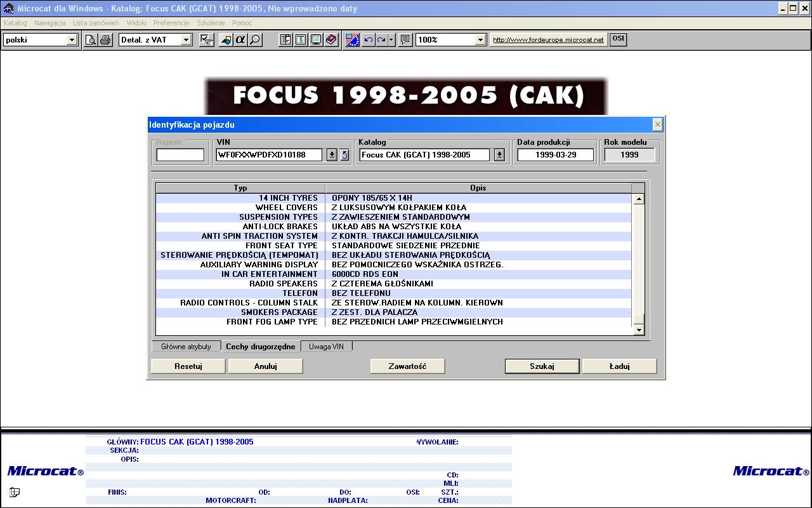Select the SMOKERS PACKAGE row
The height and width of the screenshot is (508, 812).
point(394,312)
